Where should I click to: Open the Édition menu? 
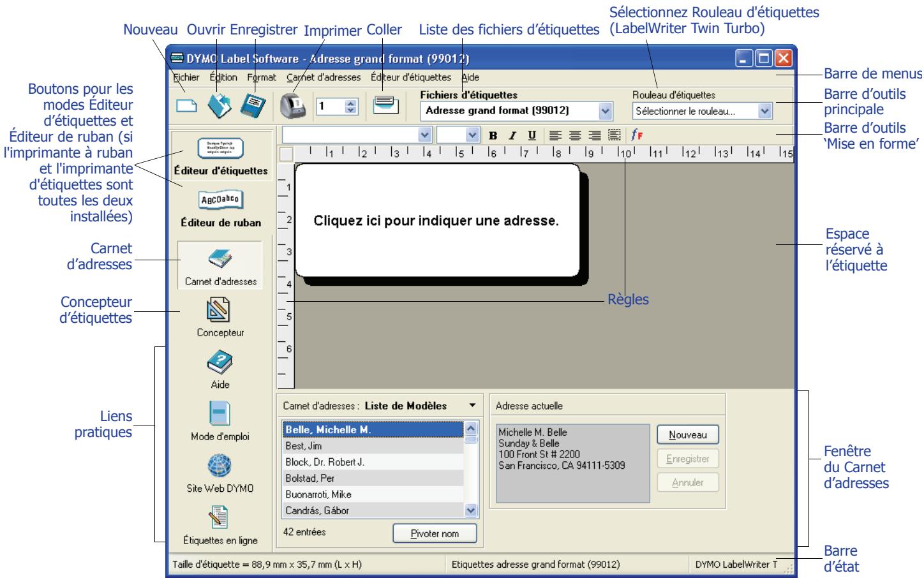click(x=223, y=77)
